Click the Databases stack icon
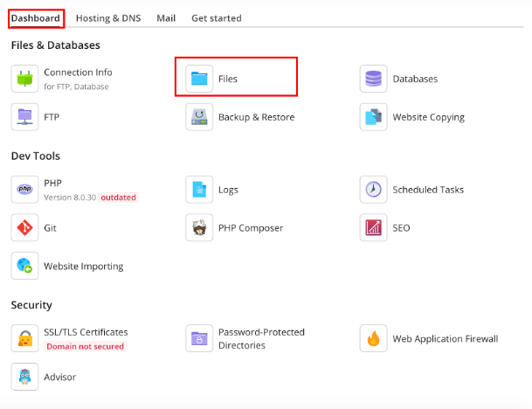 pos(373,79)
